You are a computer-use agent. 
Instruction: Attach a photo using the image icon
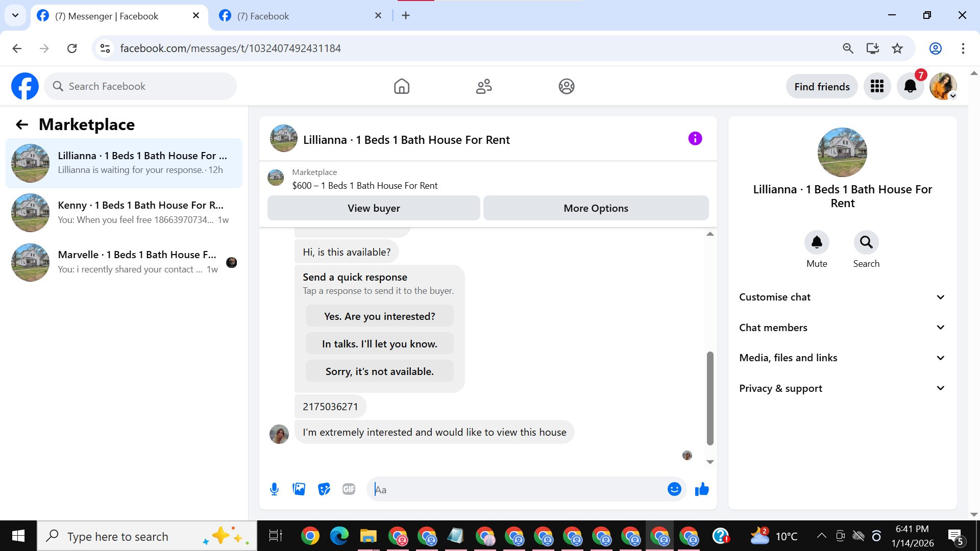point(299,489)
